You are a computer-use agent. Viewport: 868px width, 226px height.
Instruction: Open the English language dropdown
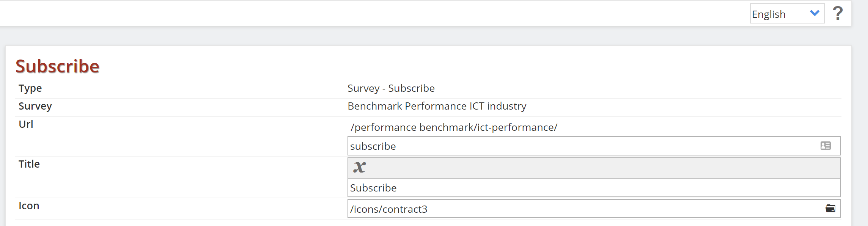pos(787,14)
